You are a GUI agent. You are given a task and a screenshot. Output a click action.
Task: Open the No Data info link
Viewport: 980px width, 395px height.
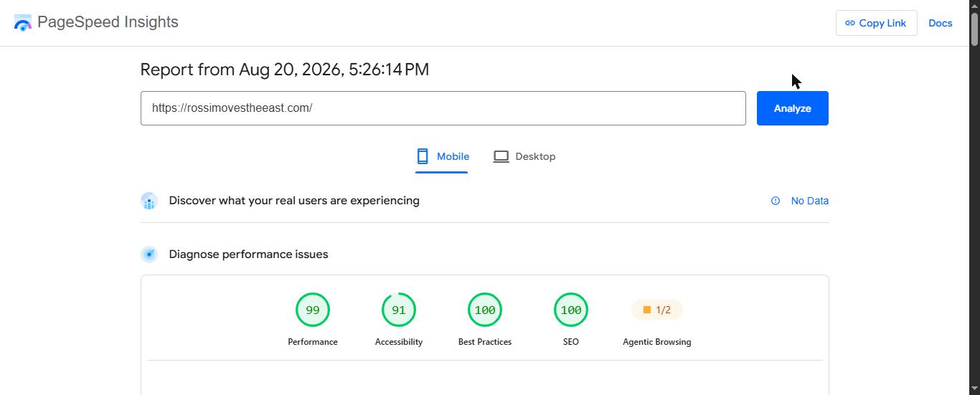pos(809,201)
